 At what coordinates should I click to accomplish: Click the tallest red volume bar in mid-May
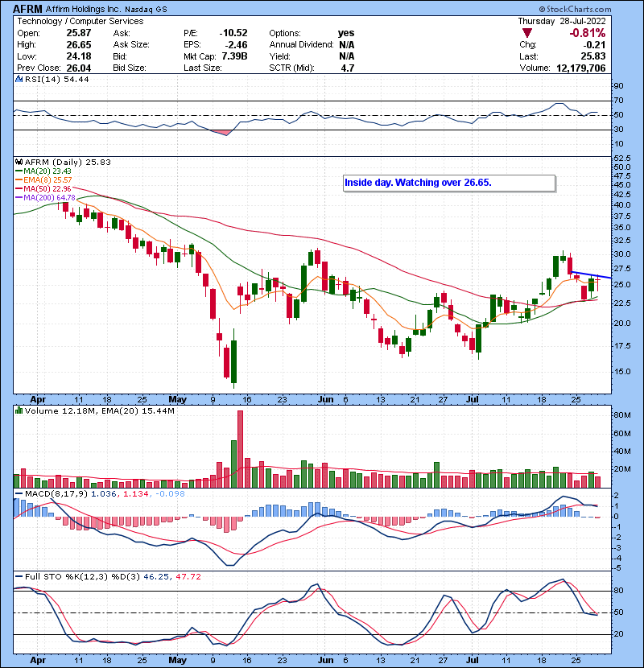pos(240,449)
